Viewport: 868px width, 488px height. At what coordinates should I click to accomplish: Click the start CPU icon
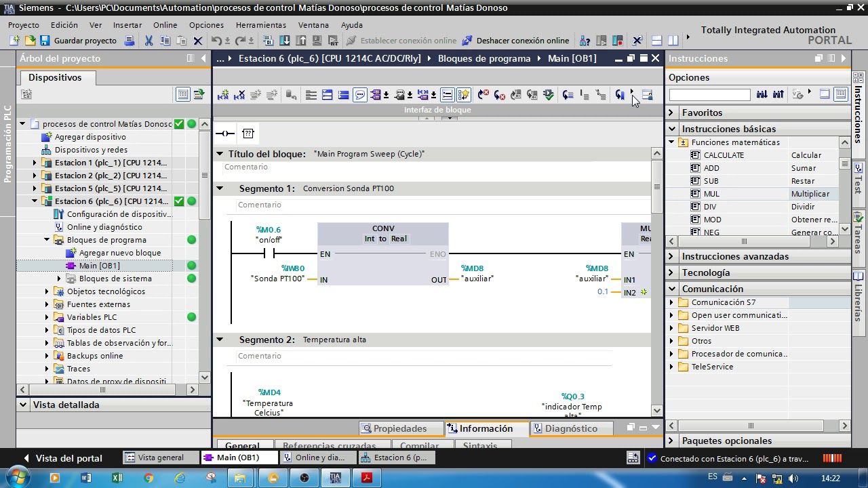[x=601, y=41]
